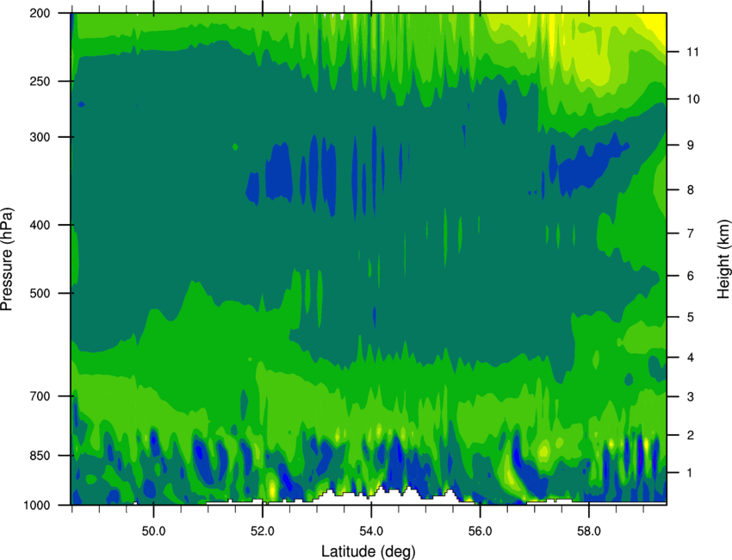Click the height tick label 6

click(x=691, y=276)
